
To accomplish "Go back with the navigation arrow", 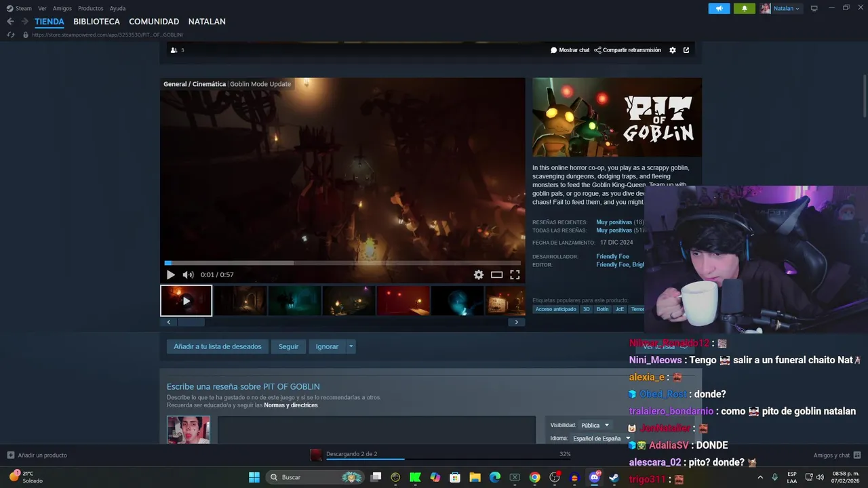I will point(10,22).
